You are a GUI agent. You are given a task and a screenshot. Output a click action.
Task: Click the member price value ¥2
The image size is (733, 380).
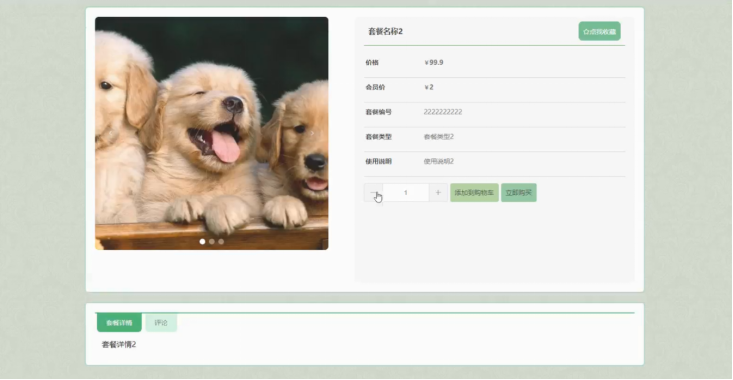(429, 87)
